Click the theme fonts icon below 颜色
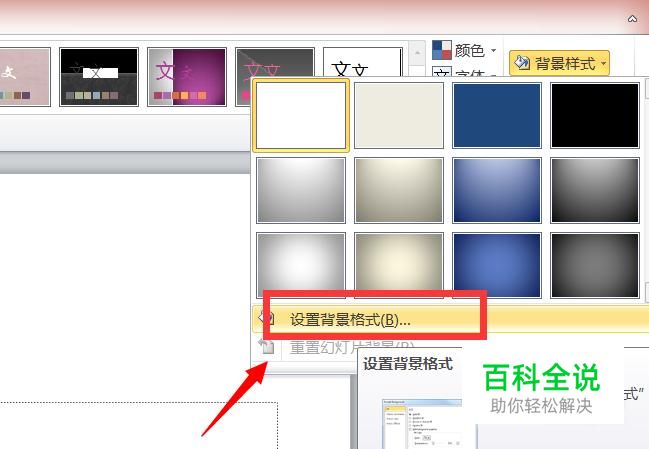 [442, 72]
